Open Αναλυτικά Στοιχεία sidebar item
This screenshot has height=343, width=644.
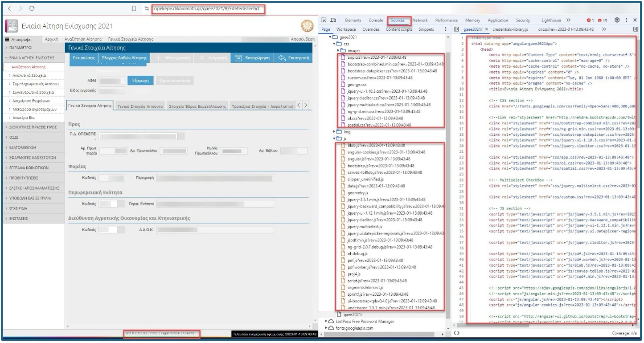34,75
